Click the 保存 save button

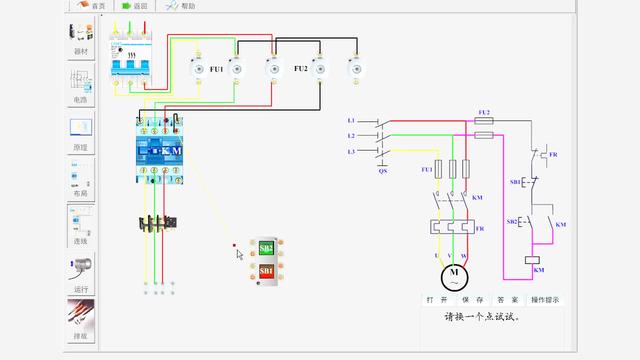[x=473, y=300]
